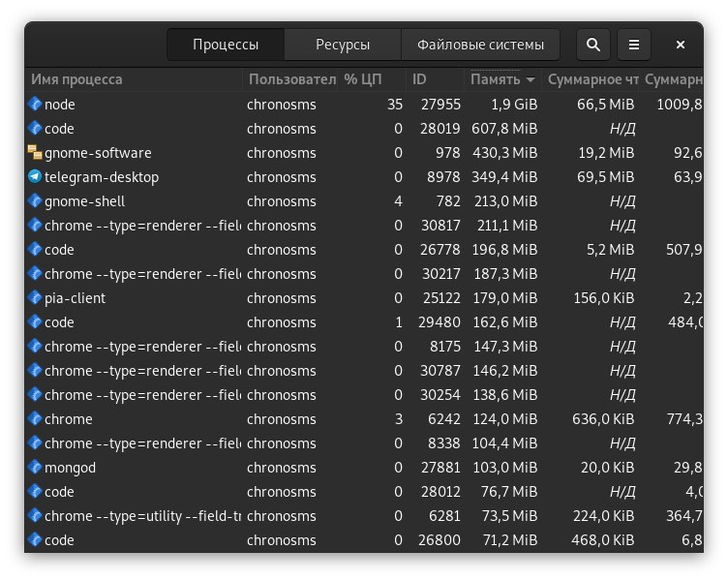728x580 pixels.
Task: Click CPU value 4 for gnome-shell
Action: coord(398,201)
